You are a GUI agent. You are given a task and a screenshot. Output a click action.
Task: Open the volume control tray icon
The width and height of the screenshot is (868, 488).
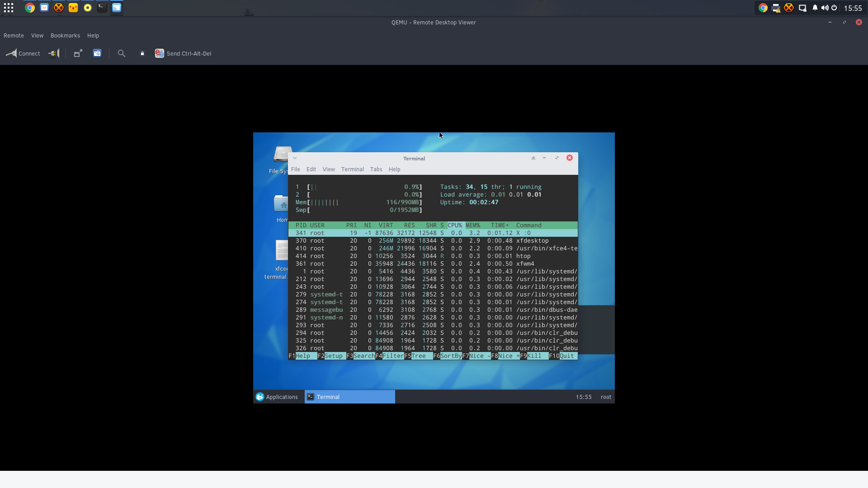[825, 8]
